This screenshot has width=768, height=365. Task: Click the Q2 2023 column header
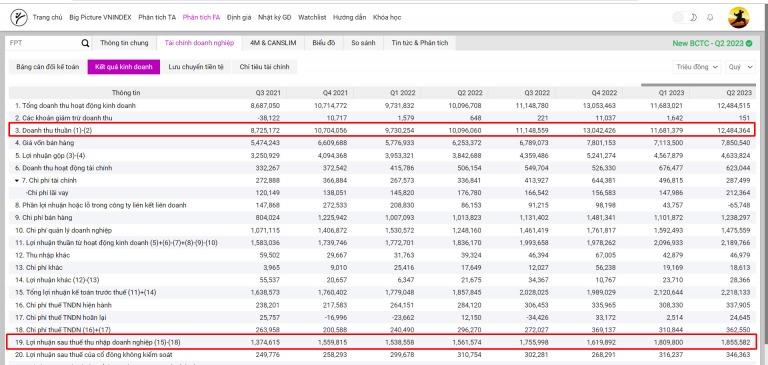[x=738, y=93]
